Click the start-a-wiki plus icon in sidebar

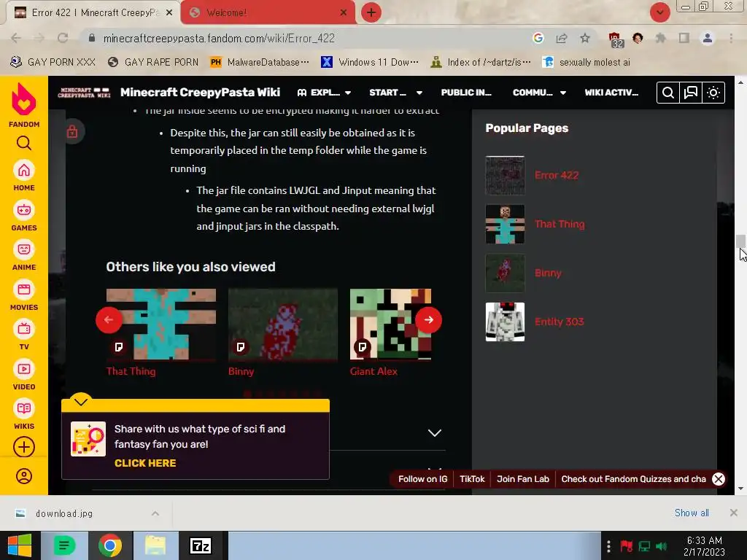(24, 447)
